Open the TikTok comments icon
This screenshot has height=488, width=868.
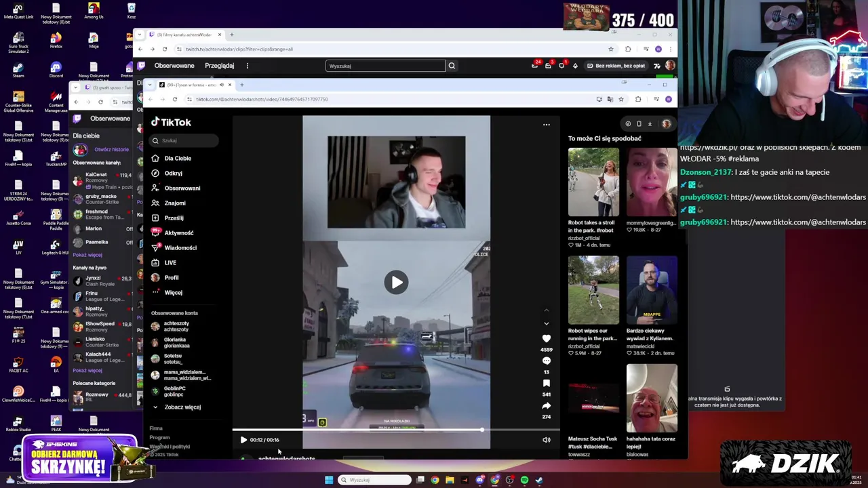(547, 361)
